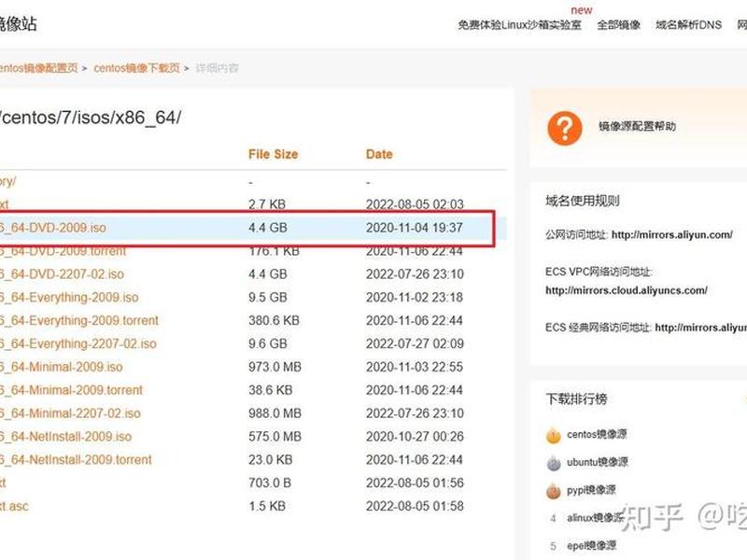Download the 64-Everything-2009.torrent file
The width and height of the screenshot is (747, 560).
79,320
